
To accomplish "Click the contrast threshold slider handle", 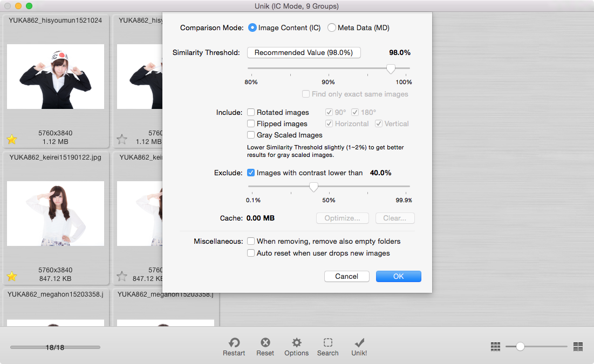I will 313,187.
